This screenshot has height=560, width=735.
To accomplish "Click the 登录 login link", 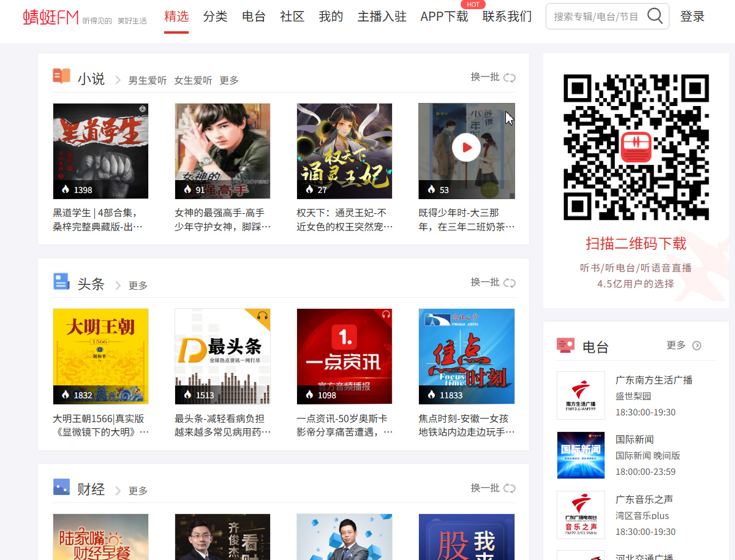I will click(x=692, y=17).
